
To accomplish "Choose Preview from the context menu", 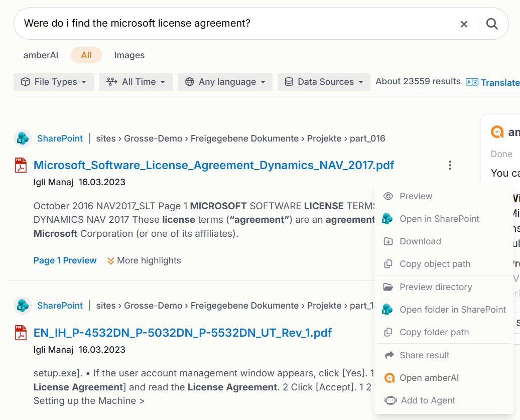I will point(444,196).
